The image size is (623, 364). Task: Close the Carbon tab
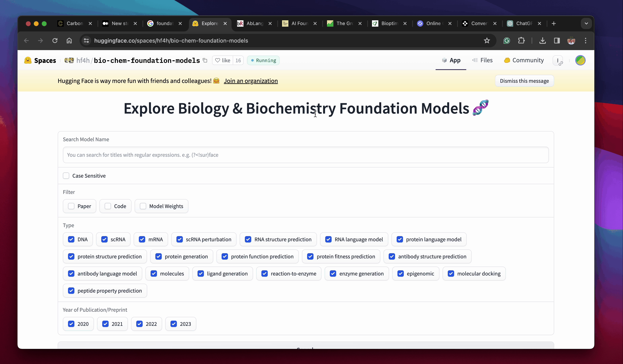90,23
